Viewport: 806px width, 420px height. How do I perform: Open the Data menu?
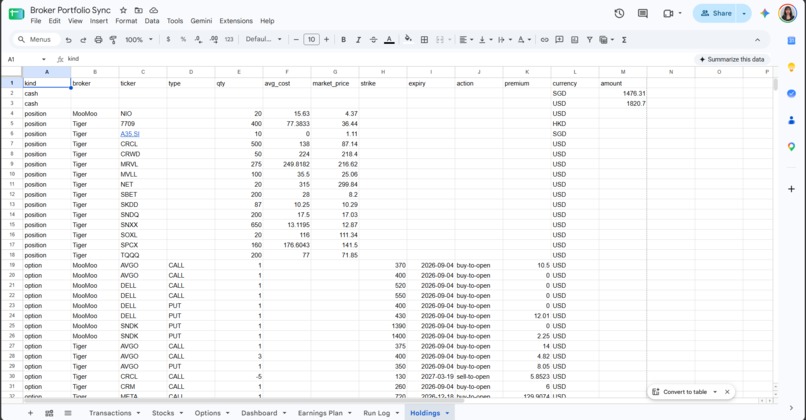(152, 21)
